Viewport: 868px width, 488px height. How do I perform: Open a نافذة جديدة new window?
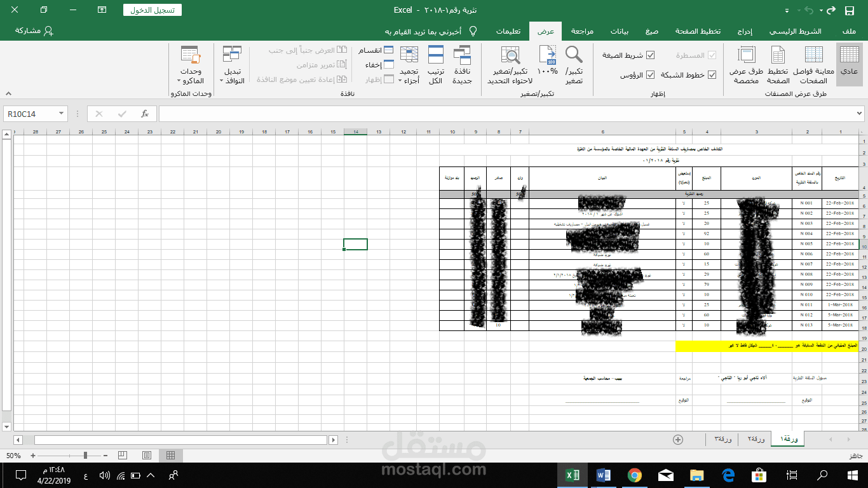point(462,65)
